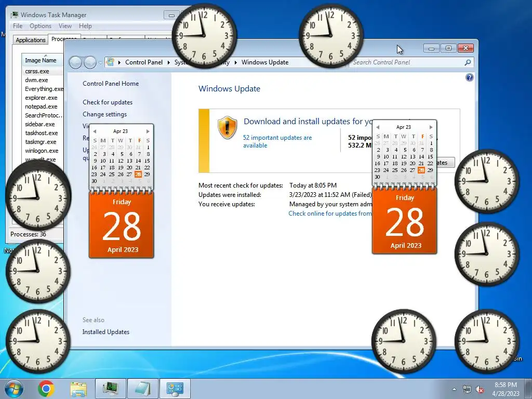Go back in Control Panel navigation
Screen dimensions: 532x399
click(x=75, y=62)
